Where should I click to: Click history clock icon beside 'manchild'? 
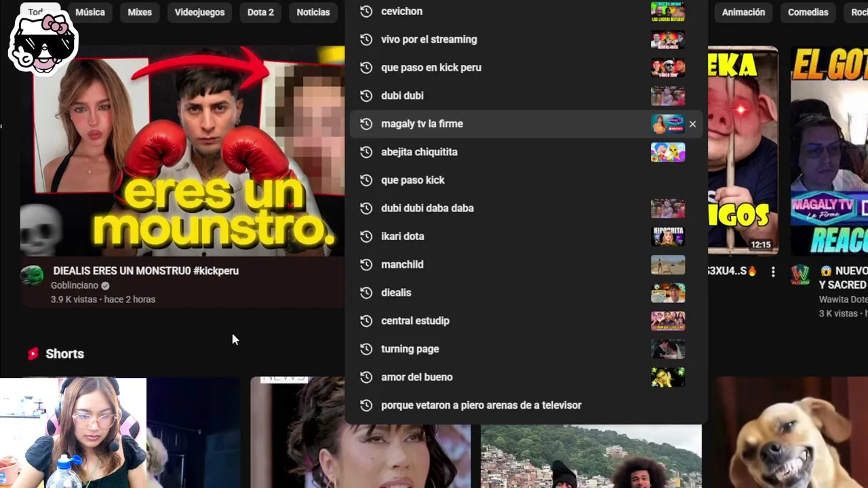coord(366,264)
